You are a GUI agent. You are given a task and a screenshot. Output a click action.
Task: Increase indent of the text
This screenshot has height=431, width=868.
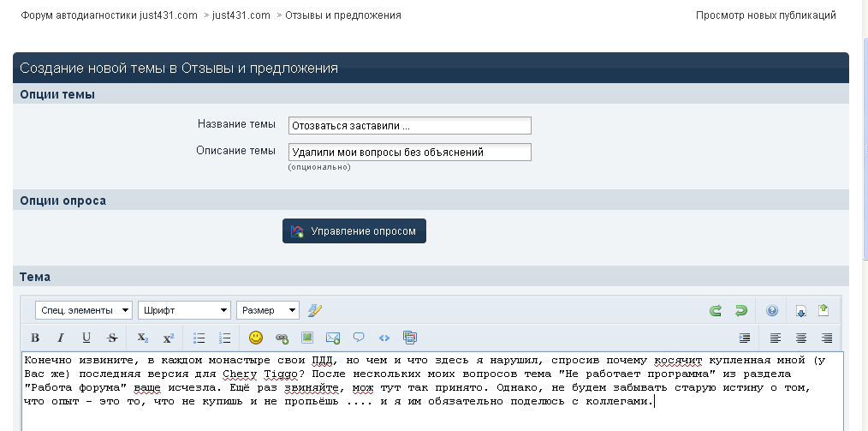point(745,338)
